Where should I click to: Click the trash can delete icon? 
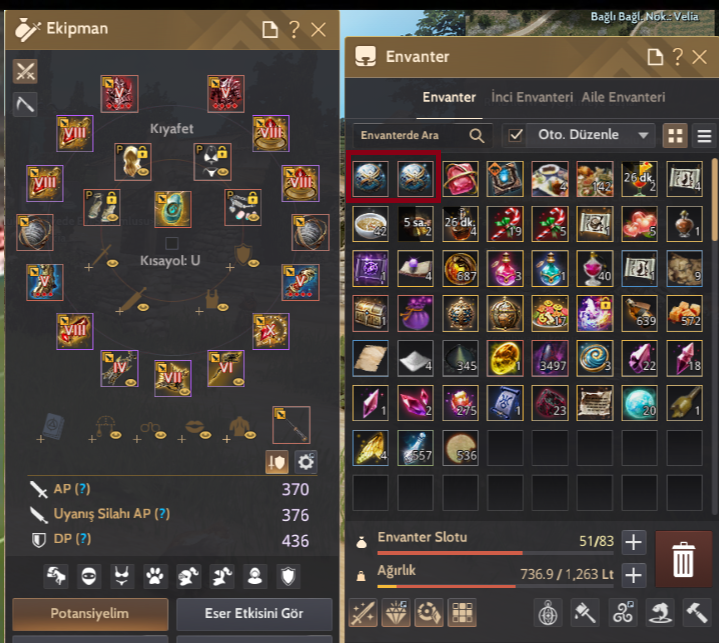pyautogui.click(x=683, y=559)
